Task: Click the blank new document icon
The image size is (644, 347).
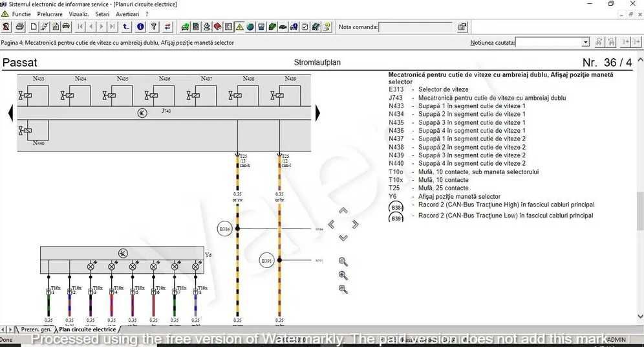Action: coord(34,27)
